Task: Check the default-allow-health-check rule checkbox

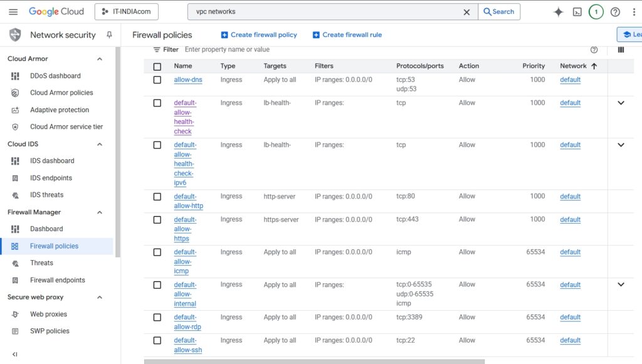Action: (157, 103)
